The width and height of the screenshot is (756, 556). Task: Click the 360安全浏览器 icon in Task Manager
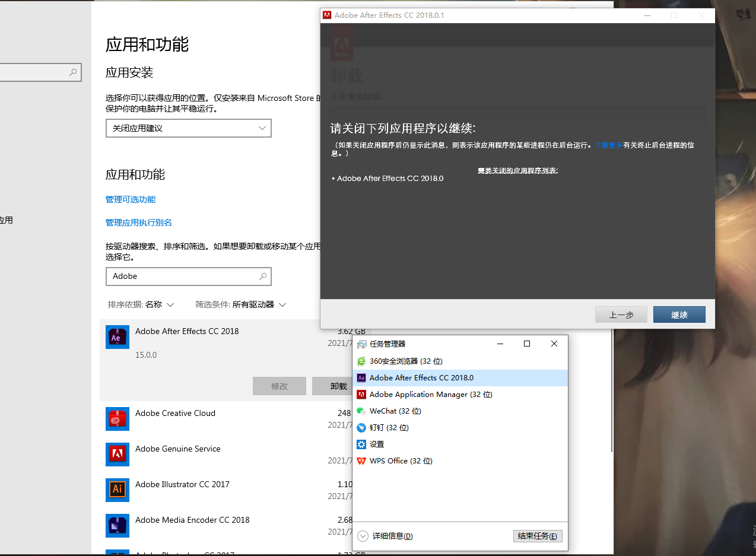pyautogui.click(x=361, y=361)
